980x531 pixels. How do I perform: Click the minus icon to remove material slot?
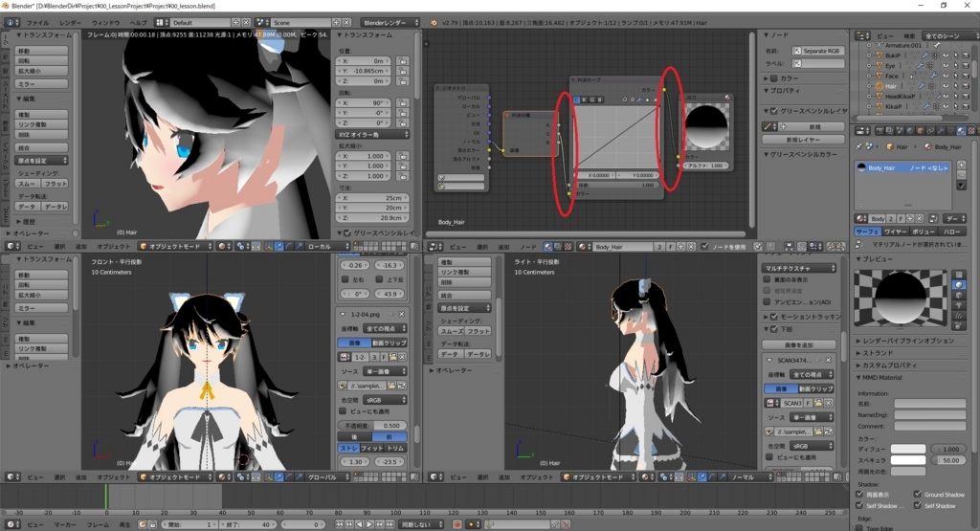point(962,175)
